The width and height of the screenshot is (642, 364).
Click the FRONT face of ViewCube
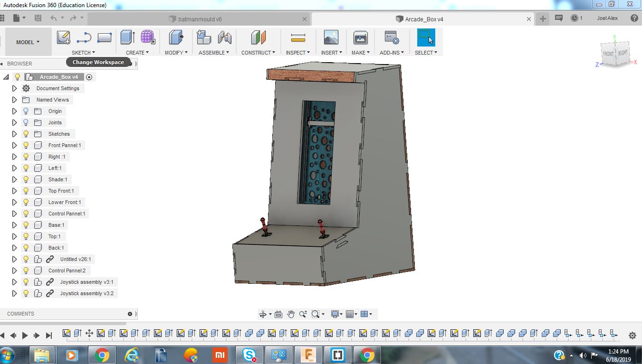[608, 54]
